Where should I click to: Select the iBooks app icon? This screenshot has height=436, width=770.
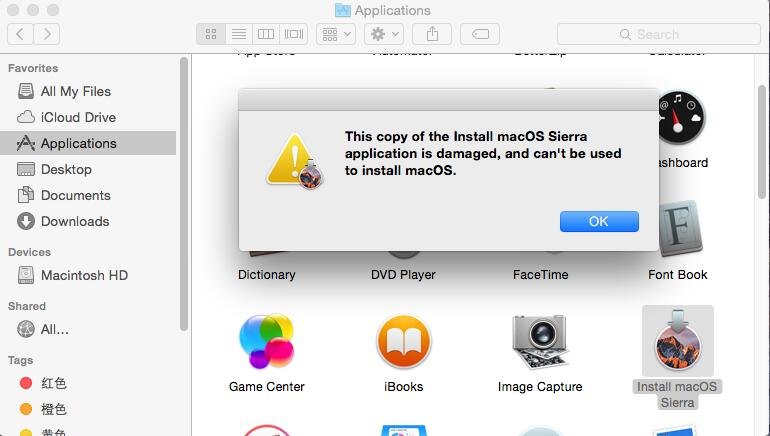pyautogui.click(x=404, y=342)
